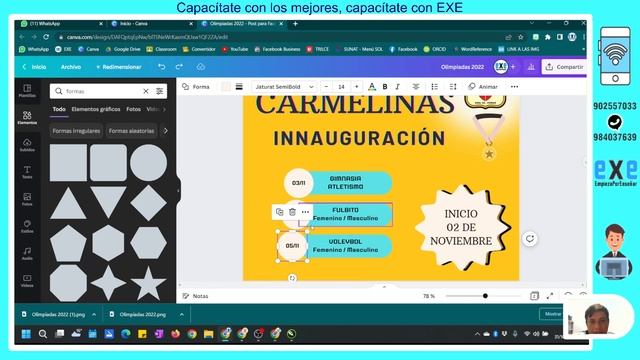
Task: Open the text color picker
Action: (371, 87)
